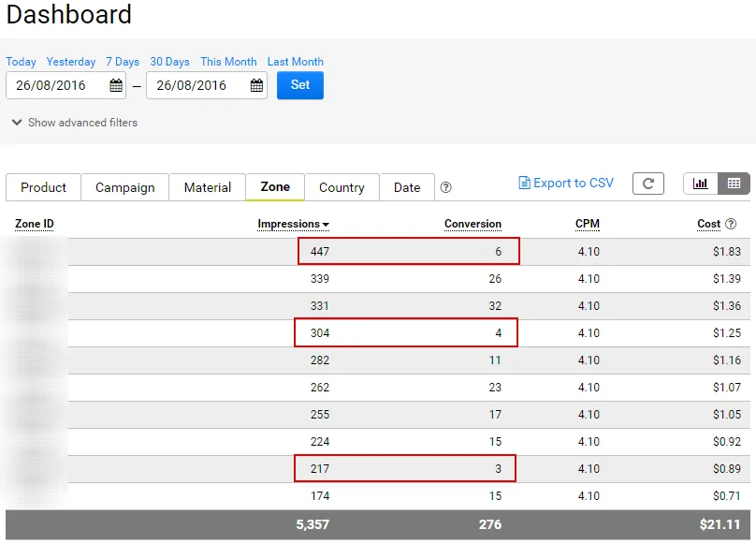The width and height of the screenshot is (756, 544).
Task: Click the $1.39 cost cell
Action: pos(727,278)
